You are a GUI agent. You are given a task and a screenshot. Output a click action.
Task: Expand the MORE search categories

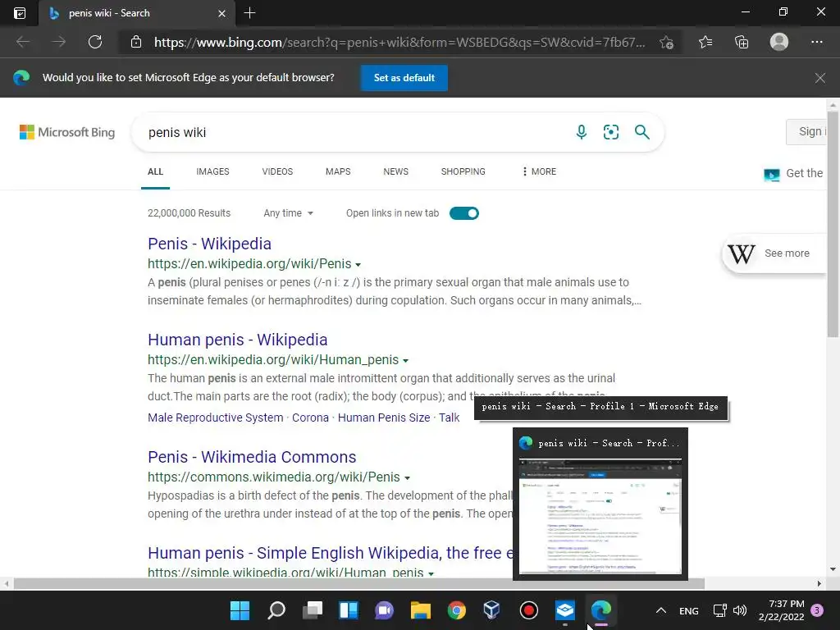click(539, 171)
